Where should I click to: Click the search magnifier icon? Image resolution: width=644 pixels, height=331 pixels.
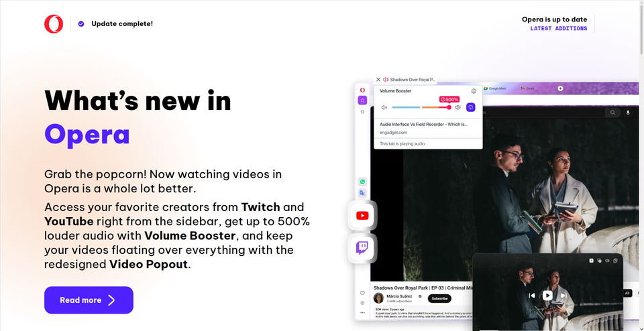coord(612,113)
